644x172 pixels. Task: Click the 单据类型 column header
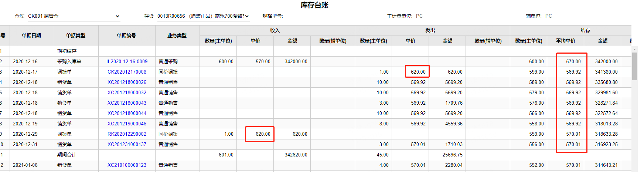[x=76, y=36]
